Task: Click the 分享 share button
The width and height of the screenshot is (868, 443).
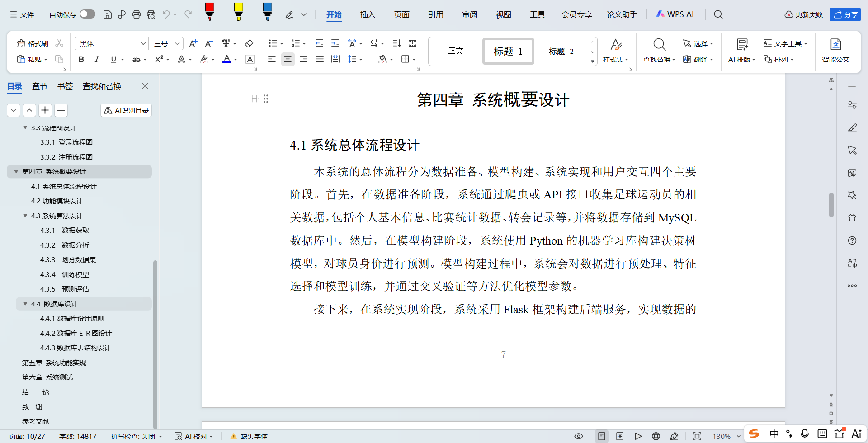Action: tap(845, 14)
